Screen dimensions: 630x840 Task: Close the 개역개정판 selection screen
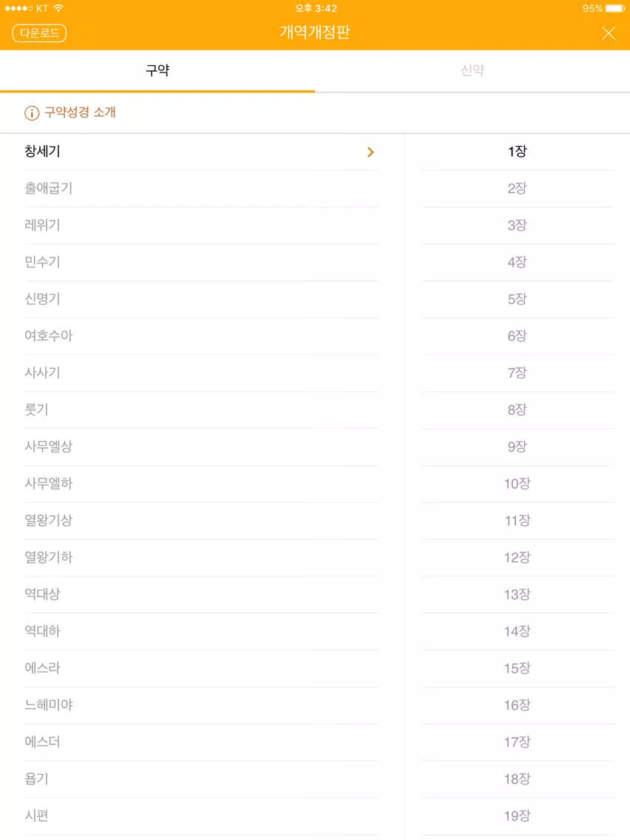click(608, 33)
